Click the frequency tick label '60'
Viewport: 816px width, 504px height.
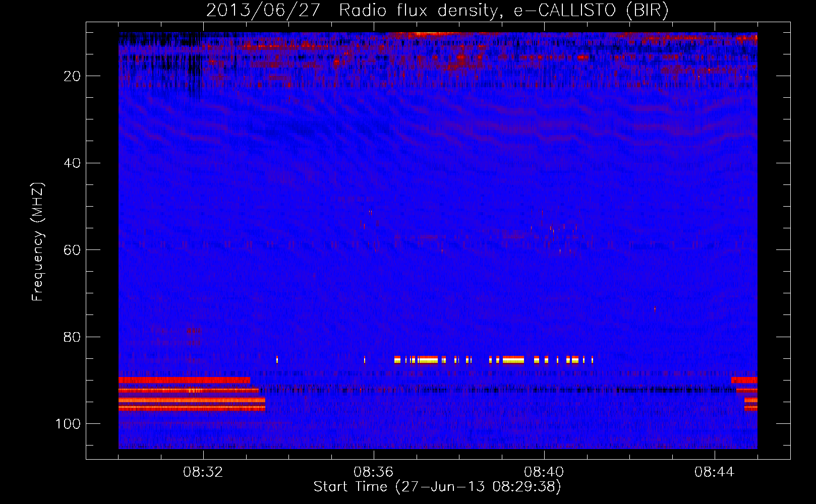pos(73,250)
